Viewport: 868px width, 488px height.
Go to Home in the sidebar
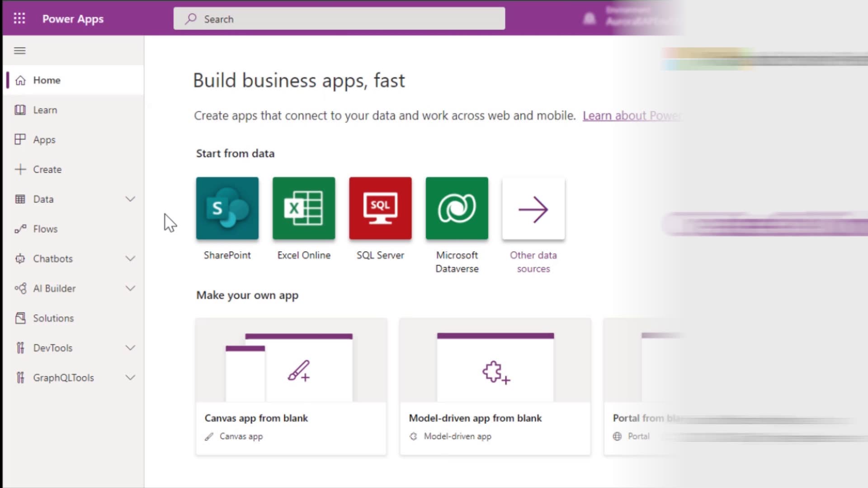[74, 80]
